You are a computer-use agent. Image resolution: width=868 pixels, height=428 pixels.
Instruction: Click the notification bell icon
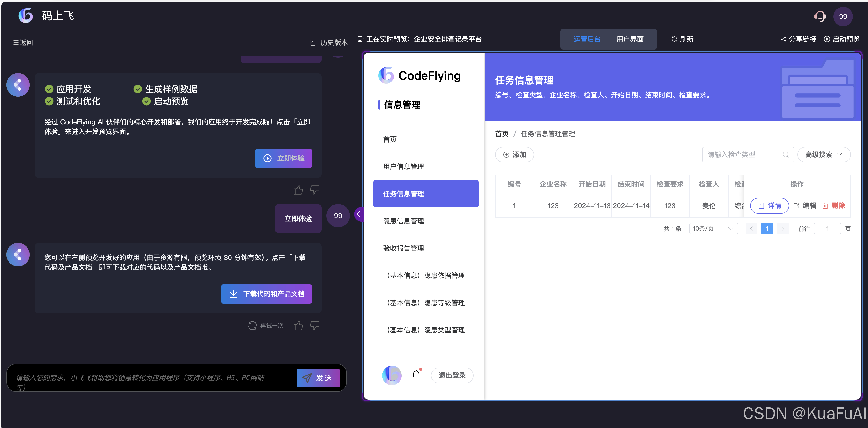tap(416, 375)
